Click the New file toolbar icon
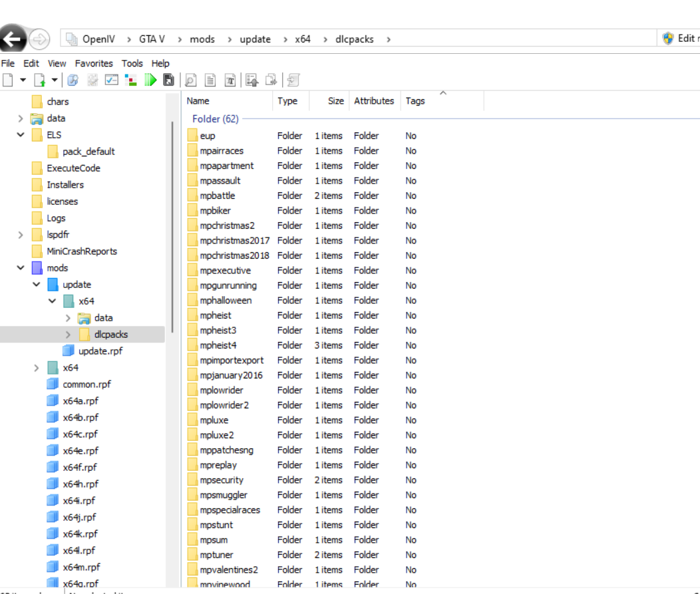Viewport: 700px width, 594px height. pos(8,80)
